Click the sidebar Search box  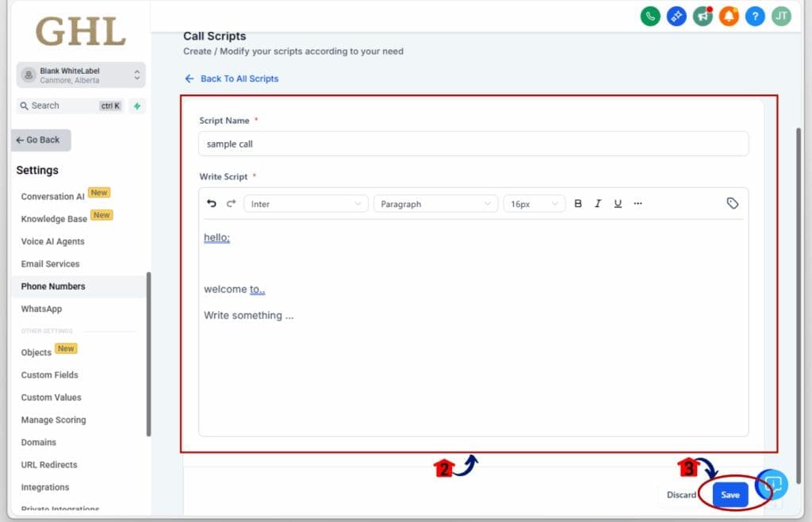71,106
